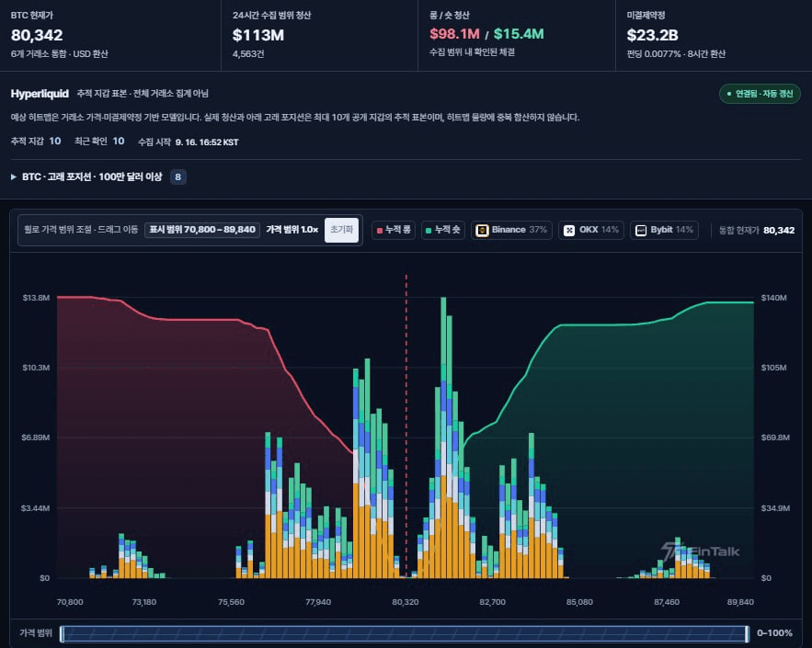Click the $140M right axis label
This screenshot has height=648, width=812.
point(773,298)
